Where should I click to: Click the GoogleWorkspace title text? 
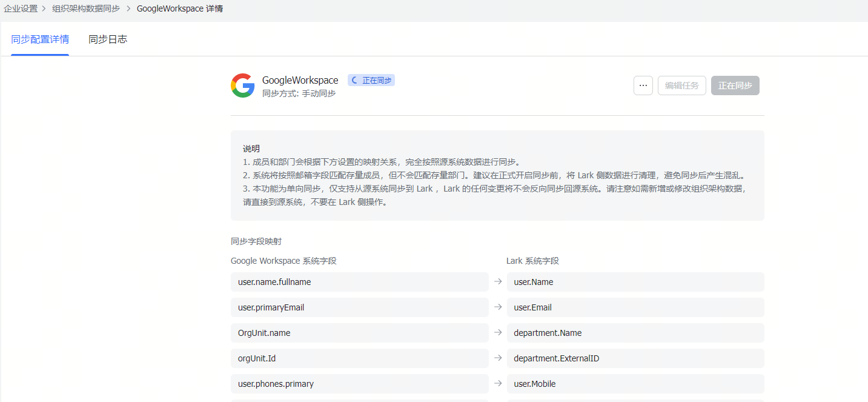pyautogui.click(x=300, y=80)
